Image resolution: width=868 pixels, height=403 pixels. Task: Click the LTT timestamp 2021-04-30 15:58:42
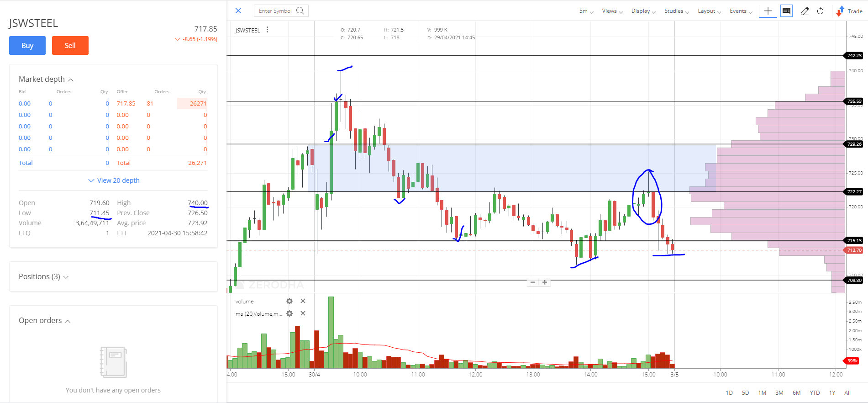178,233
